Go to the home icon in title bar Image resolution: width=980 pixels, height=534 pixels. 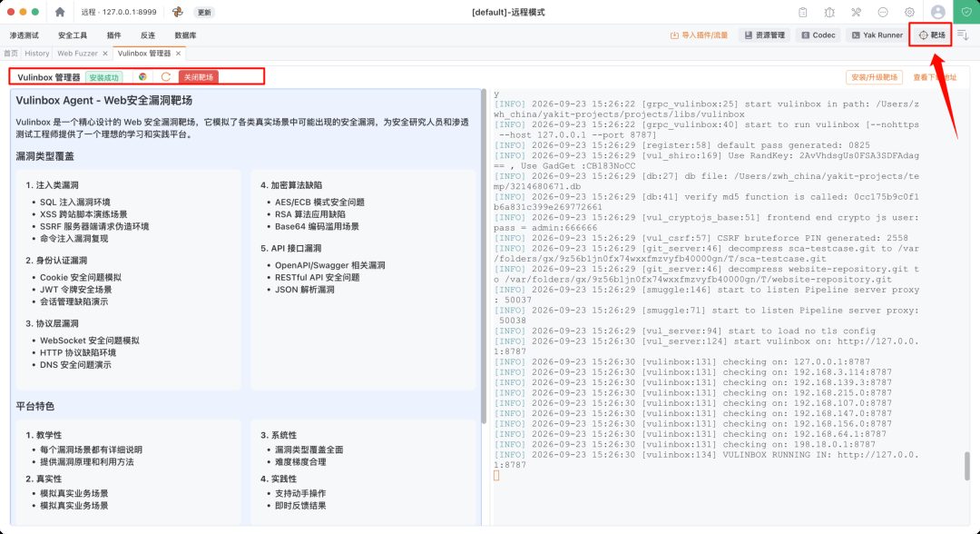pos(60,12)
